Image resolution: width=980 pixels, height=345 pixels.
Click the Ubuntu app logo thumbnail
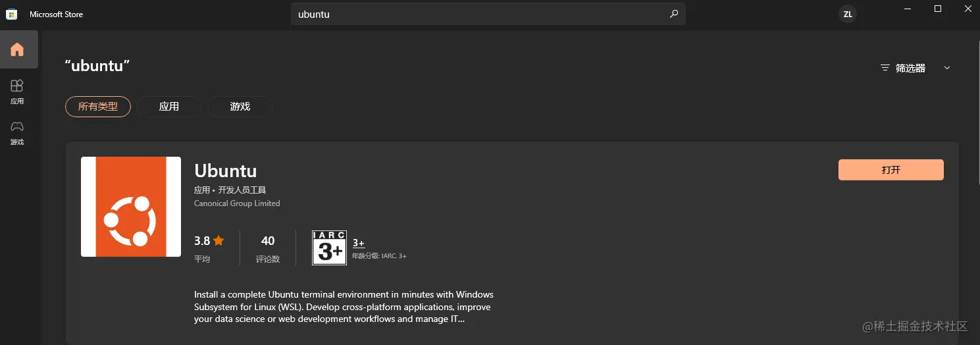pos(131,207)
